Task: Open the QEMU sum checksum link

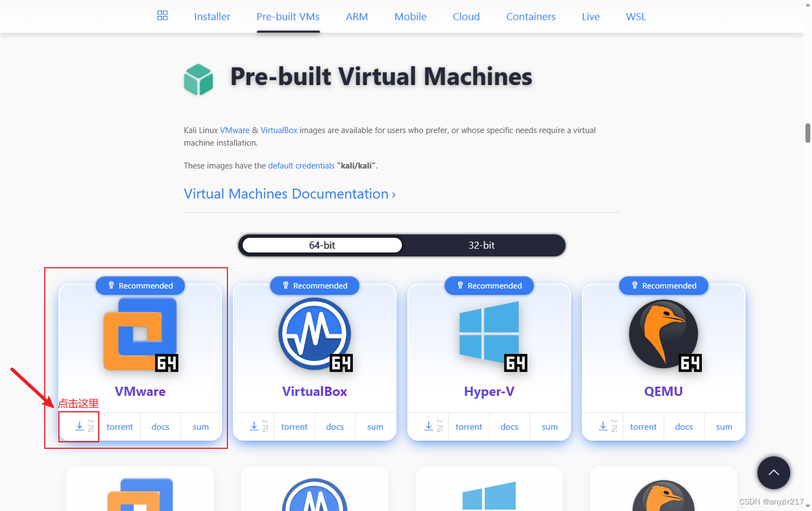Action: [724, 427]
